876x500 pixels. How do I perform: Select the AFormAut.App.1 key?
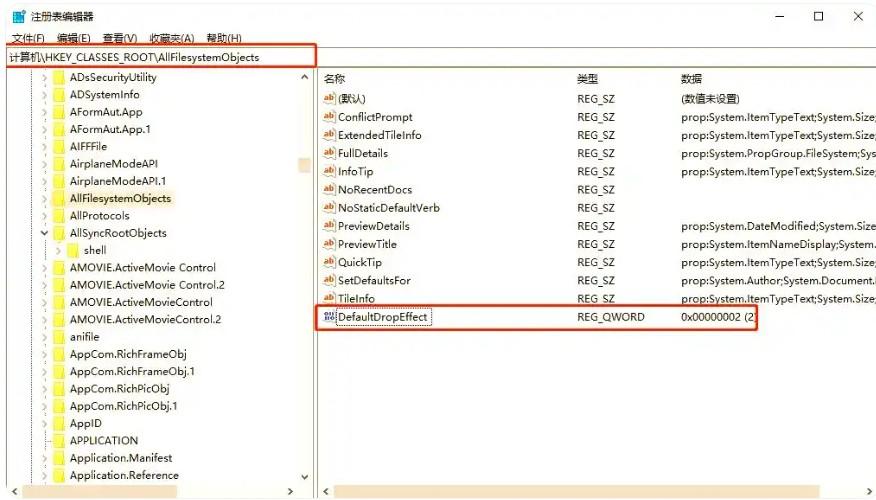[x=110, y=129]
